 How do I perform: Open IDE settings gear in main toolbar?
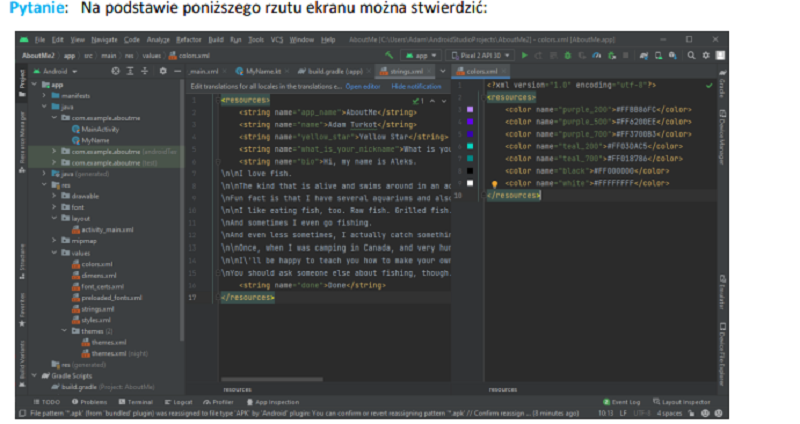pos(706,55)
